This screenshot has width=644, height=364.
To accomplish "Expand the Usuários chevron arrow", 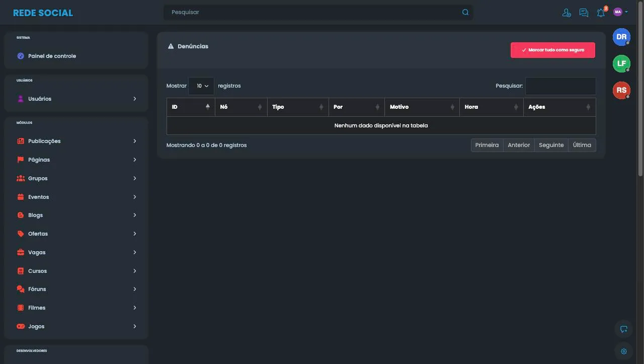I will click(135, 99).
